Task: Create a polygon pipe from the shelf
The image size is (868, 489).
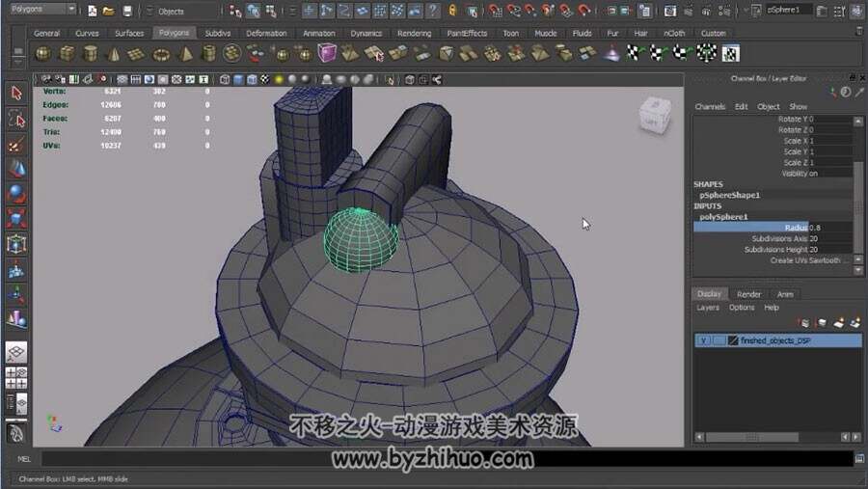Action: point(208,54)
